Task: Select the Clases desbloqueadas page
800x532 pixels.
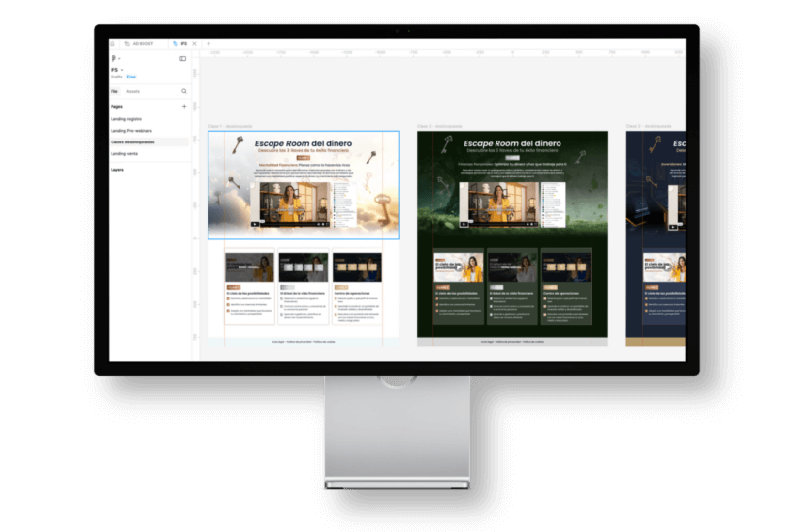Action: 148,141
